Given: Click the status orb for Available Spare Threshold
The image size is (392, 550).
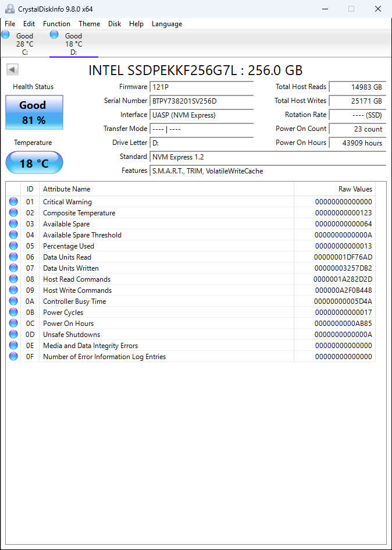Looking at the screenshot, I should [13, 235].
